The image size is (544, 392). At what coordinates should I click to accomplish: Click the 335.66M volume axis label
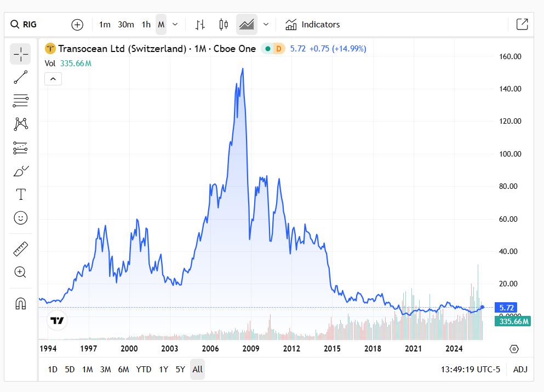(513, 321)
